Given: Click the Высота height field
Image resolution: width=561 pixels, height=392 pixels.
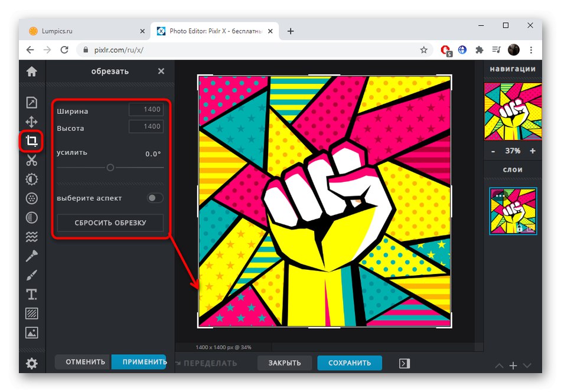Looking at the screenshot, I should pyautogui.click(x=146, y=126).
